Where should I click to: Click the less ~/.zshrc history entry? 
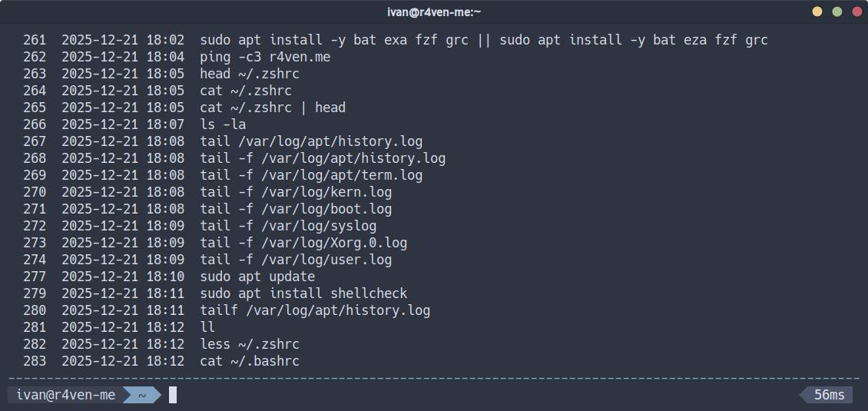(250, 344)
